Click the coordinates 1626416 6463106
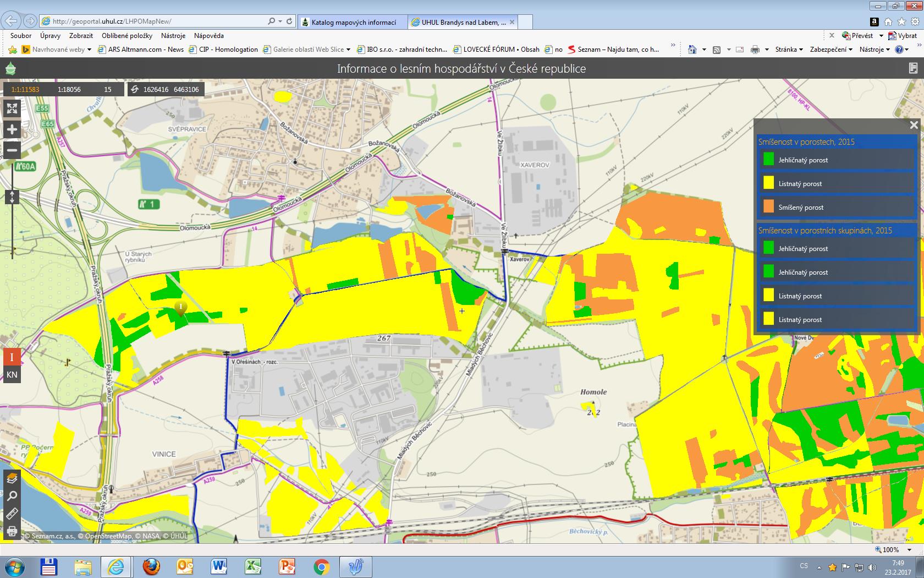Screen dimensions: 924x578 point(171,89)
